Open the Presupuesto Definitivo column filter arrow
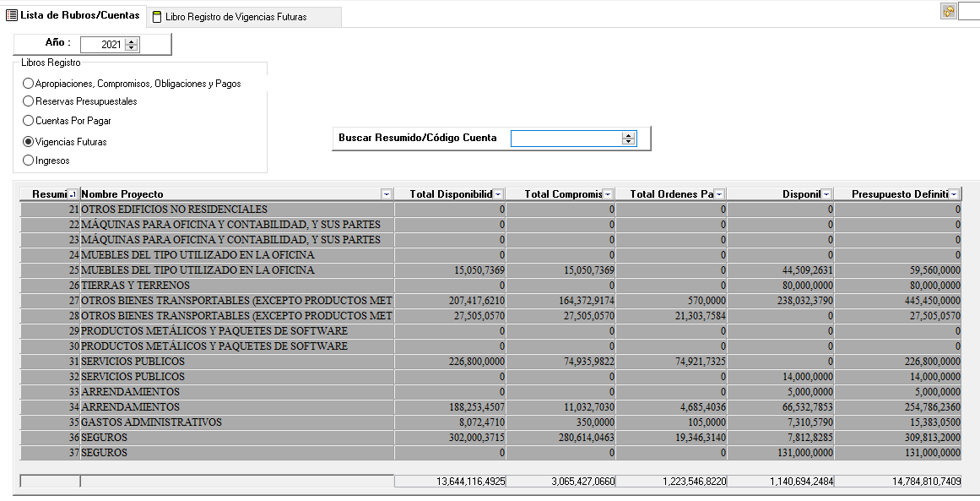The width and height of the screenshot is (980, 501). (x=954, y=194)
